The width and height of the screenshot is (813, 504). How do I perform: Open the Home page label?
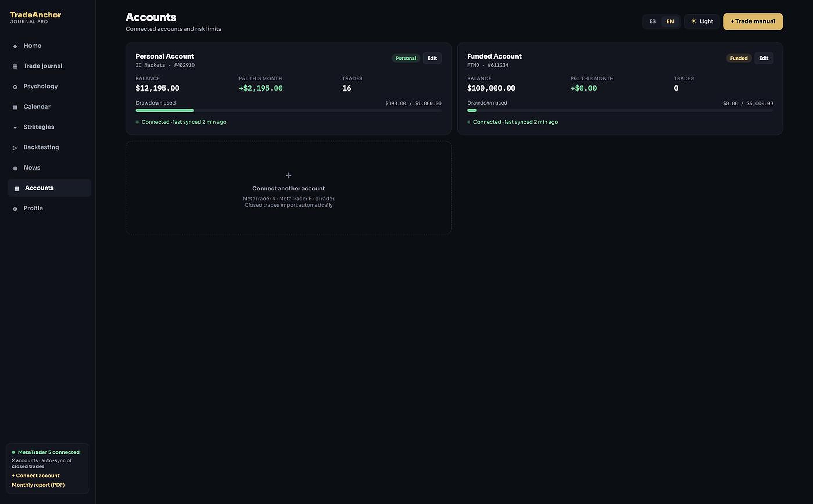(x=32, y=45)
